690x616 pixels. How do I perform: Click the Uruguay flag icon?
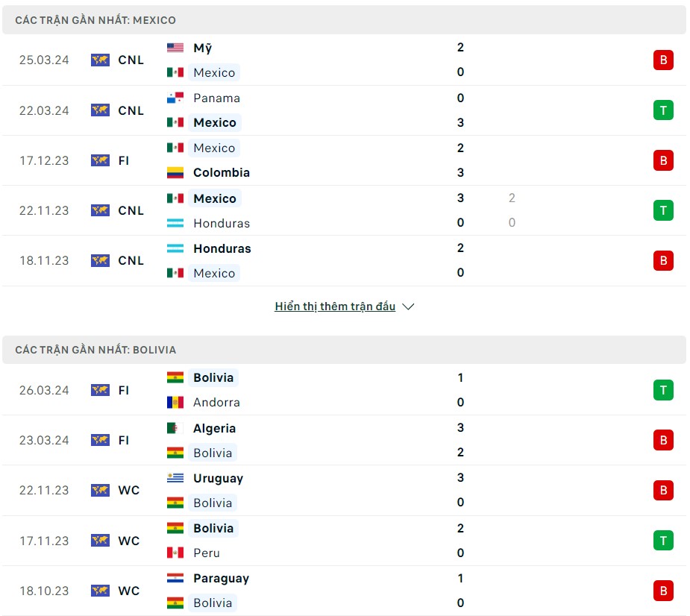click(175, 479)
